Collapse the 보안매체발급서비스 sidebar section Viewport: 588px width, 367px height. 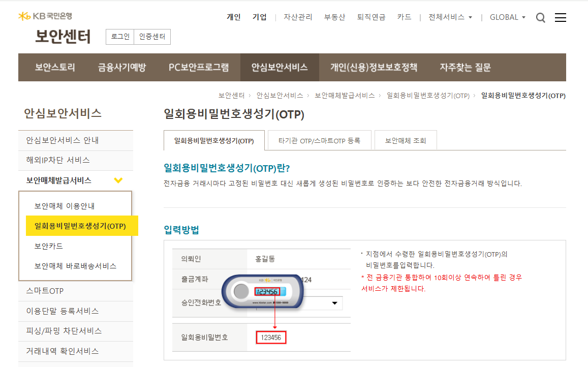(118, 180)
